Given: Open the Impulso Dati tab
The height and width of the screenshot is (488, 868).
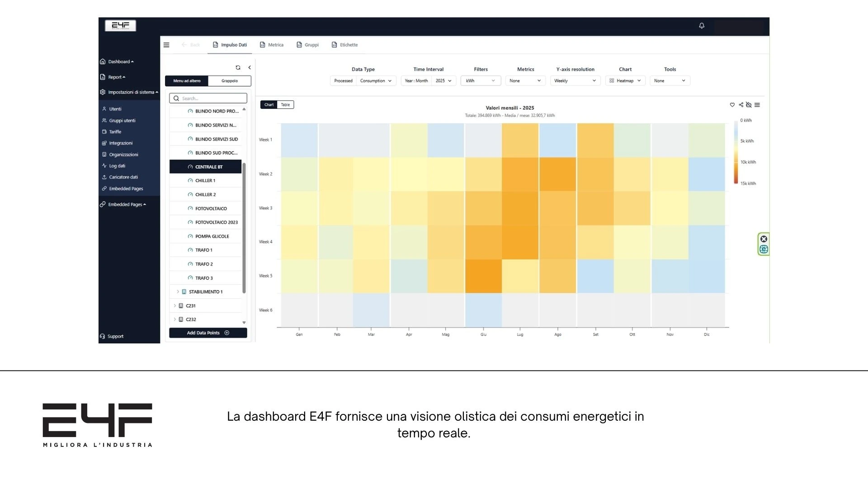Looking at the screenshot, I should click(x=230, y=45).
